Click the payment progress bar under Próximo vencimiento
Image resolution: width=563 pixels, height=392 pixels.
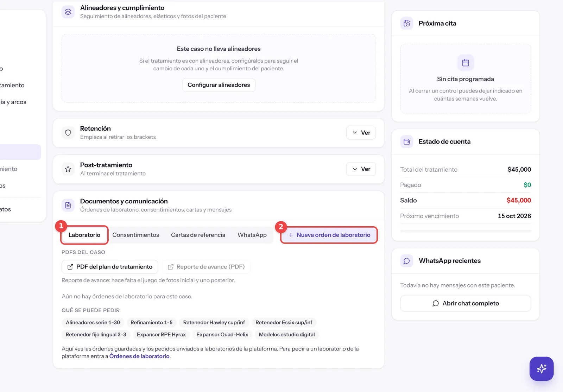(x=466, y=231)
